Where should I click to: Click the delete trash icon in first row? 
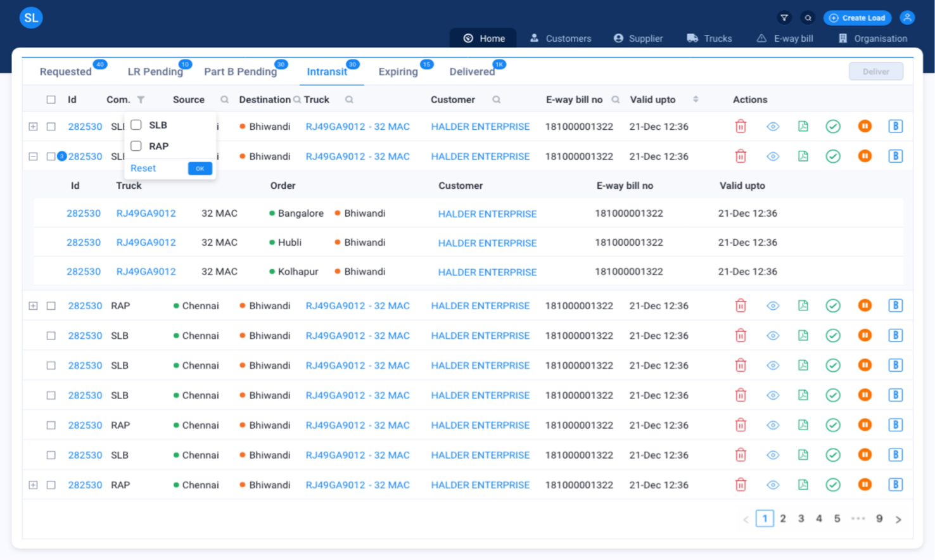(741, 127)
